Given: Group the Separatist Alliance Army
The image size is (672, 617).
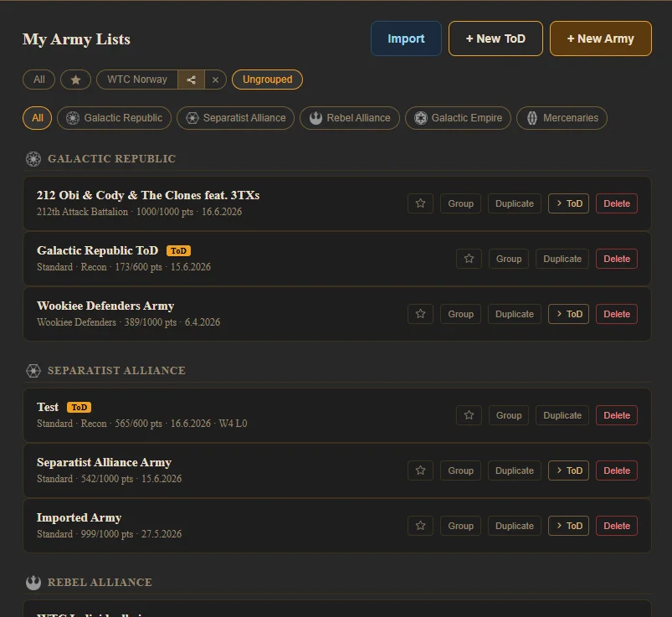Looking at the screenshot, I should [461, 470].
